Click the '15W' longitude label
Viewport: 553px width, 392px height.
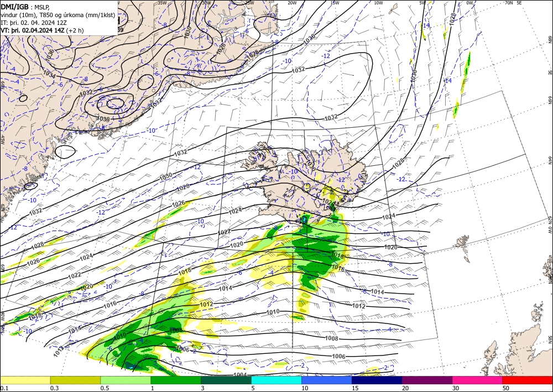coord(335,3)
